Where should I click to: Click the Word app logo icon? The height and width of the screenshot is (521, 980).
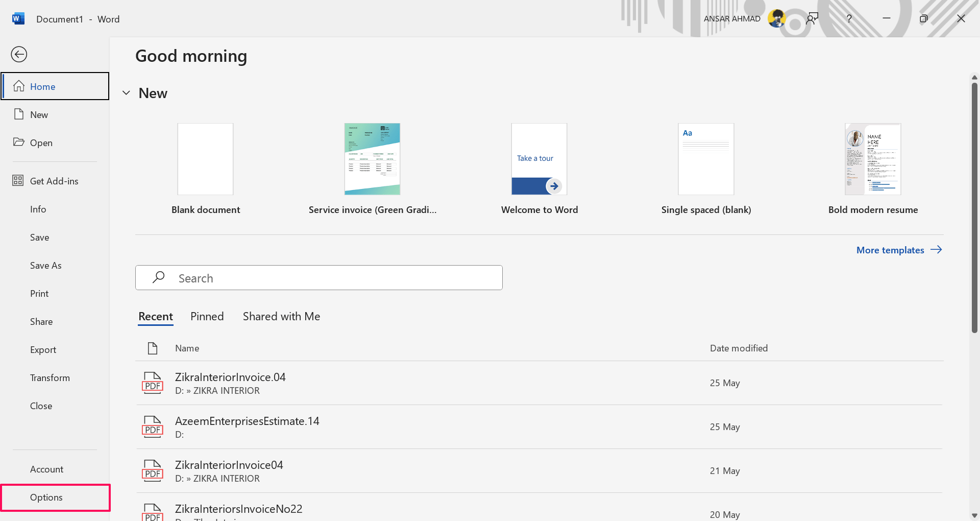18,19
